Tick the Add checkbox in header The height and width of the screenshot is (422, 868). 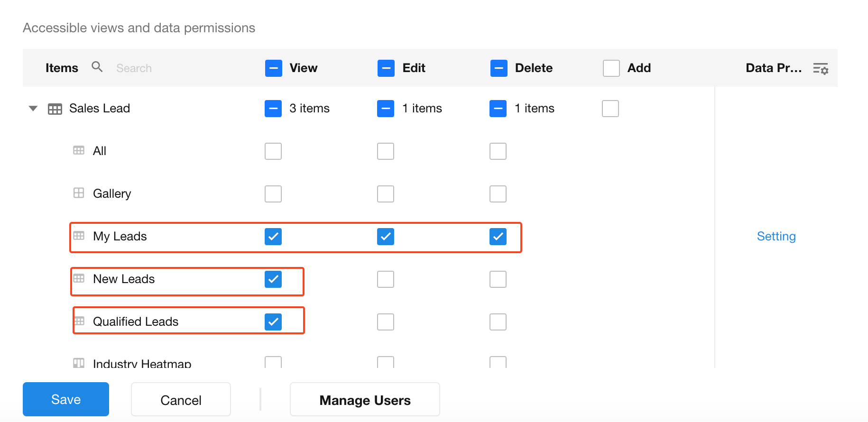tap(611, 68)
